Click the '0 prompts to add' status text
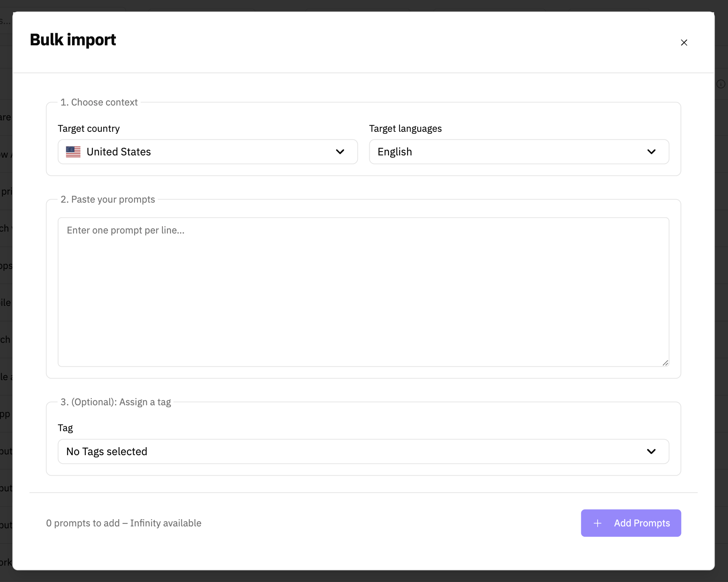The width and height of the screenshot is (728, 582). click(x=123, y=523)
